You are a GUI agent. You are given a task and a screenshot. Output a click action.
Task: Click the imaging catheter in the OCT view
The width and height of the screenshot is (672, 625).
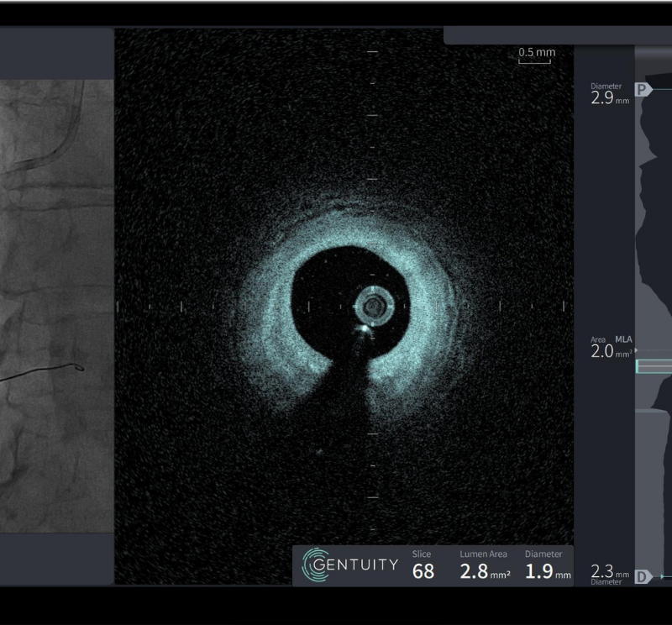[x=371, y=306]
